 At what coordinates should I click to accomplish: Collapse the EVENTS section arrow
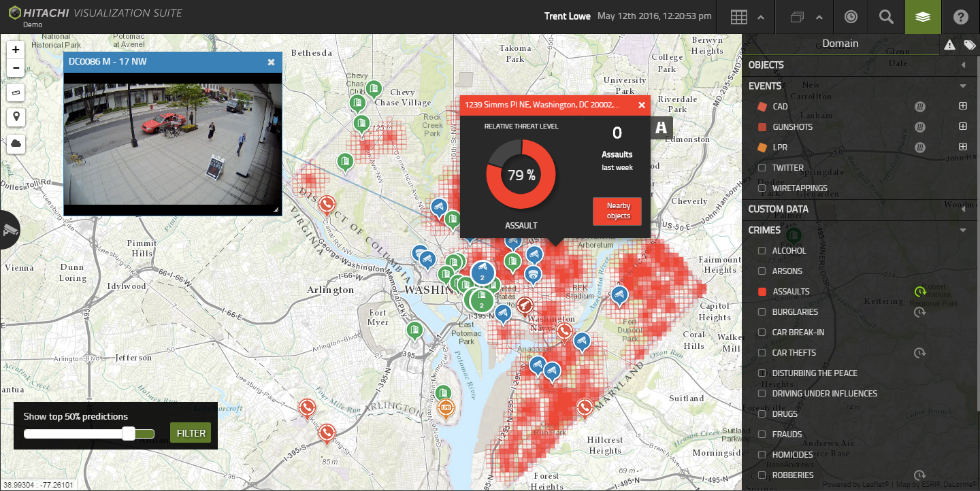coord(963,86)
